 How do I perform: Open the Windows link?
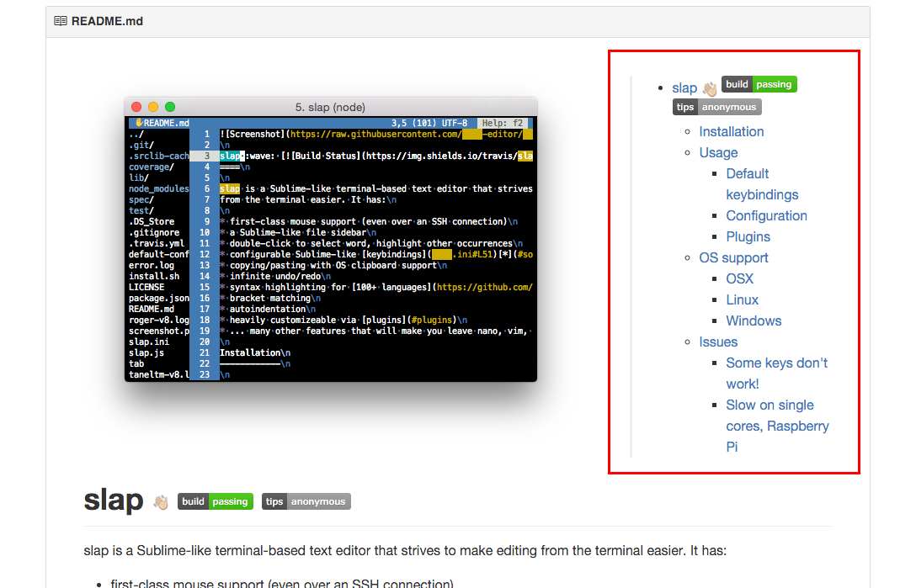pos(754,320)
